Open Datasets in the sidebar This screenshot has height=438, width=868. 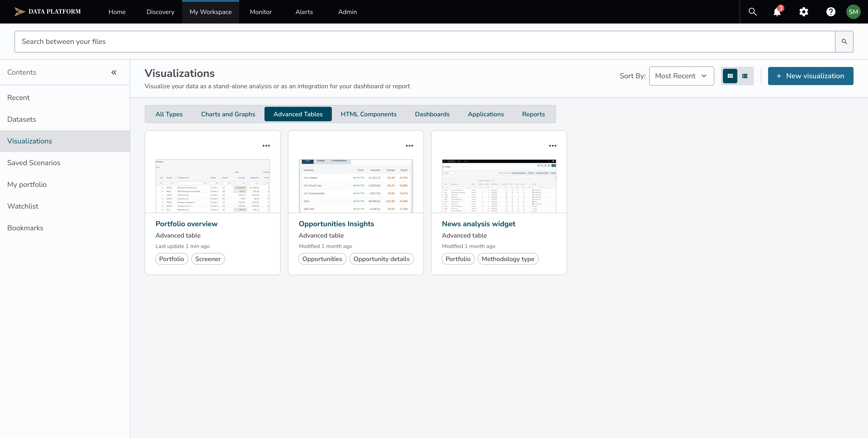65,119
